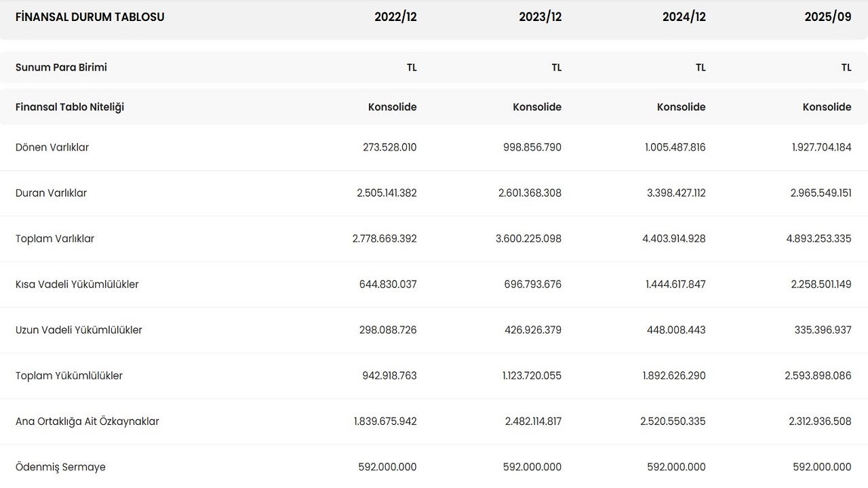Select the Sunum Para Birimi row label
The width and height of the screenshot is (868, 488).
61,67
